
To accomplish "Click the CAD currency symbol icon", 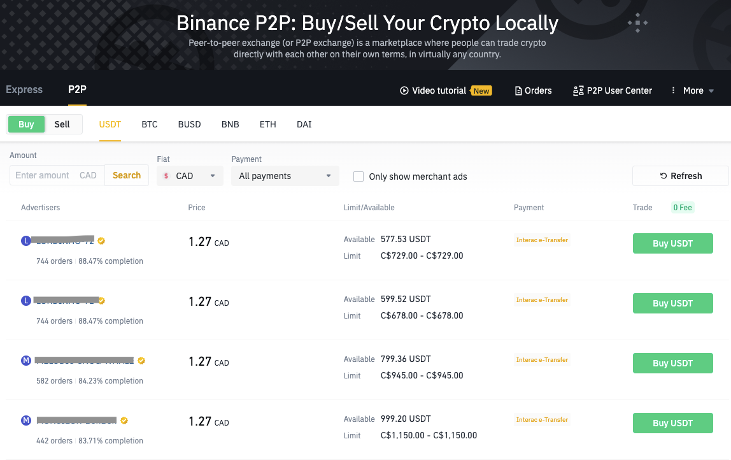I will tap(166, 176).
